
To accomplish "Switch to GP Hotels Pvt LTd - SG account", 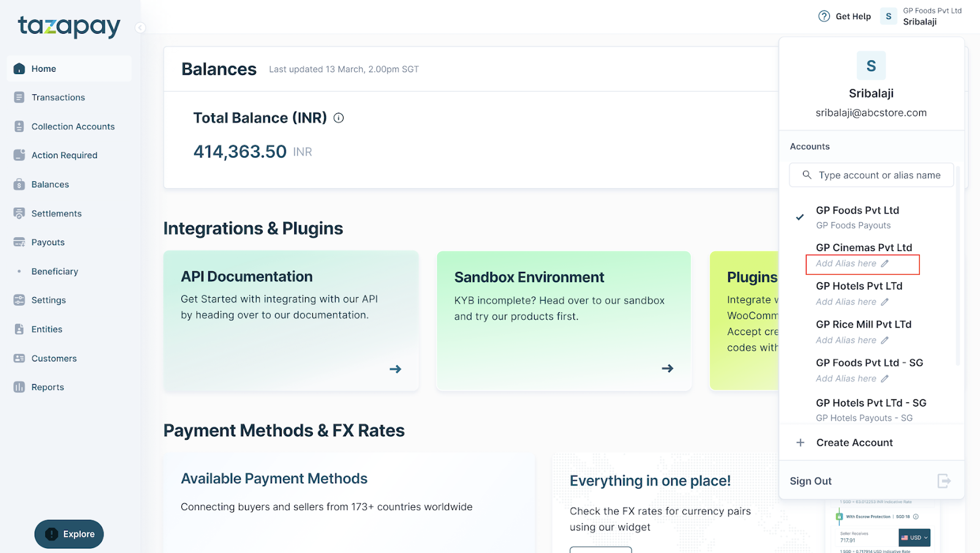I will coord(871,403).
